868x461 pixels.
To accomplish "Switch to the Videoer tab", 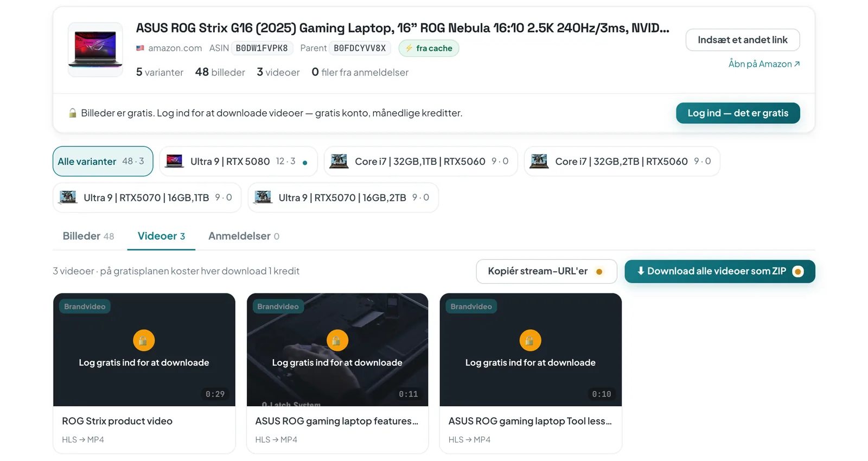I will [x=161, y=236].
